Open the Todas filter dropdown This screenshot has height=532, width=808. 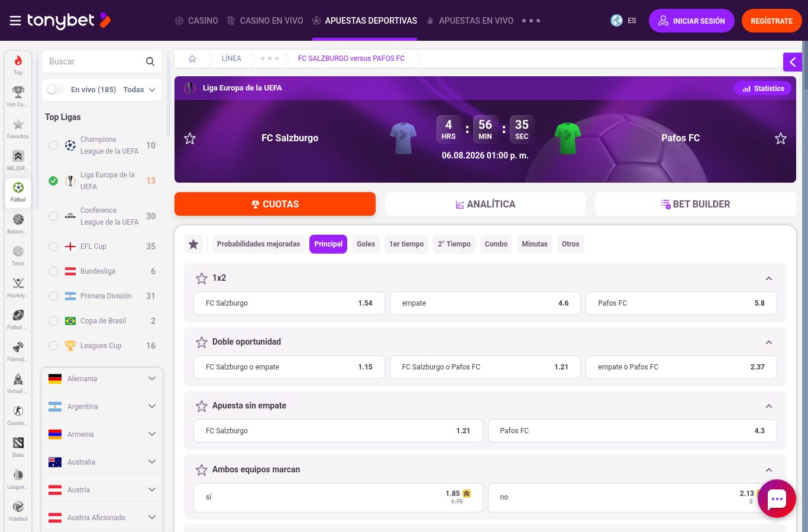point(140,90)
